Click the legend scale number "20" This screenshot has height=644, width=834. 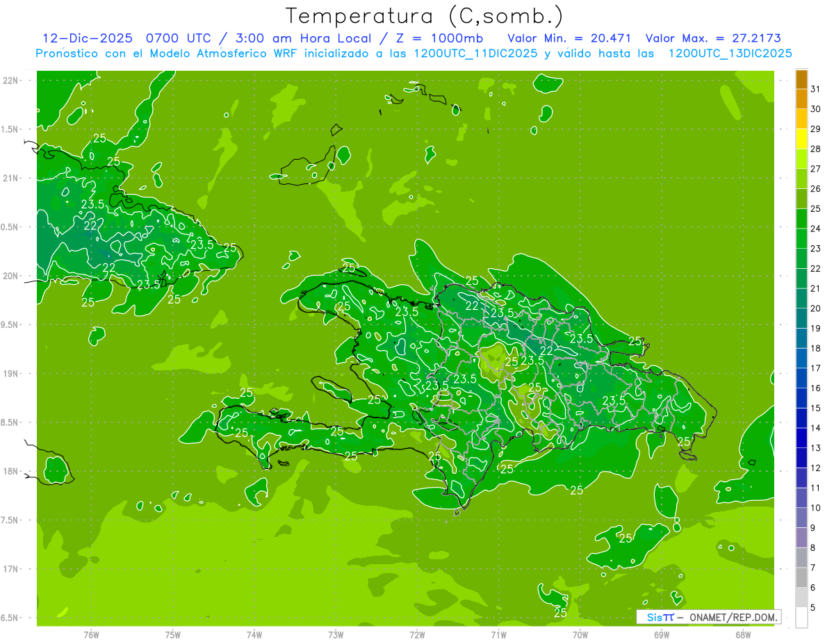pyautogui.click(x=816, y=308)
